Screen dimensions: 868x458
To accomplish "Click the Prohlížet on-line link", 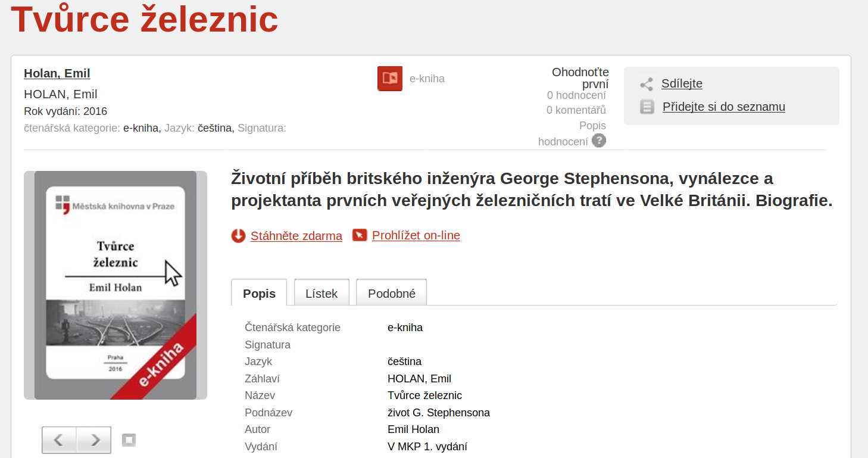I will point(416,235).
